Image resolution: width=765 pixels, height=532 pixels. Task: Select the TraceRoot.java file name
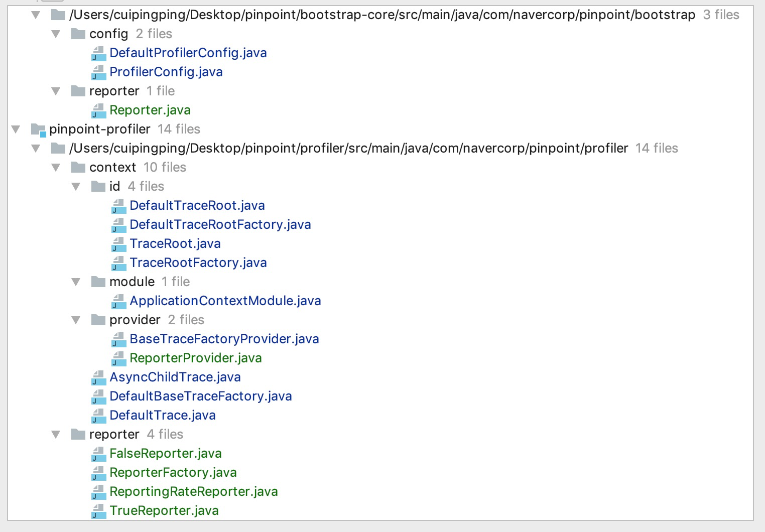(x=175, y=243)
